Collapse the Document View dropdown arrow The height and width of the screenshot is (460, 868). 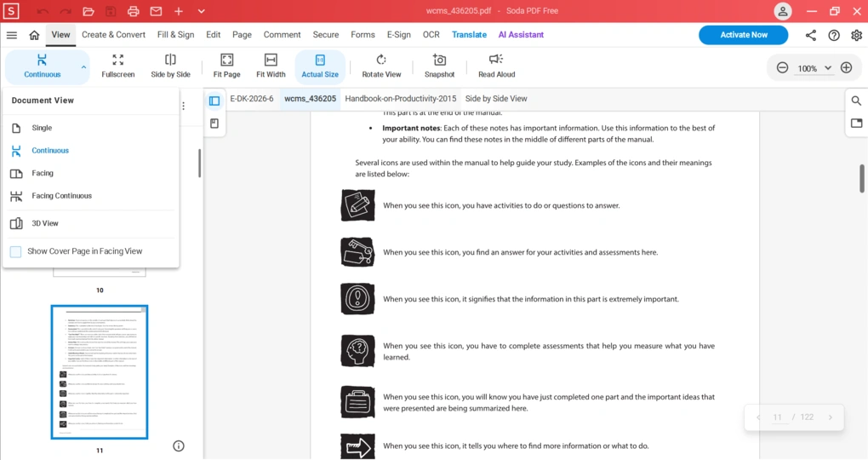point(83,67)
